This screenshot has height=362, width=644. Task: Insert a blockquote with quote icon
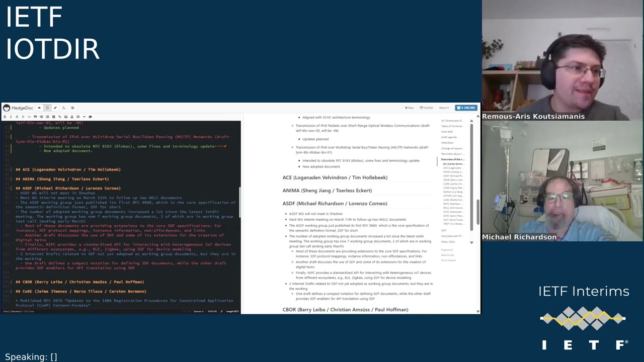(35, 117)
